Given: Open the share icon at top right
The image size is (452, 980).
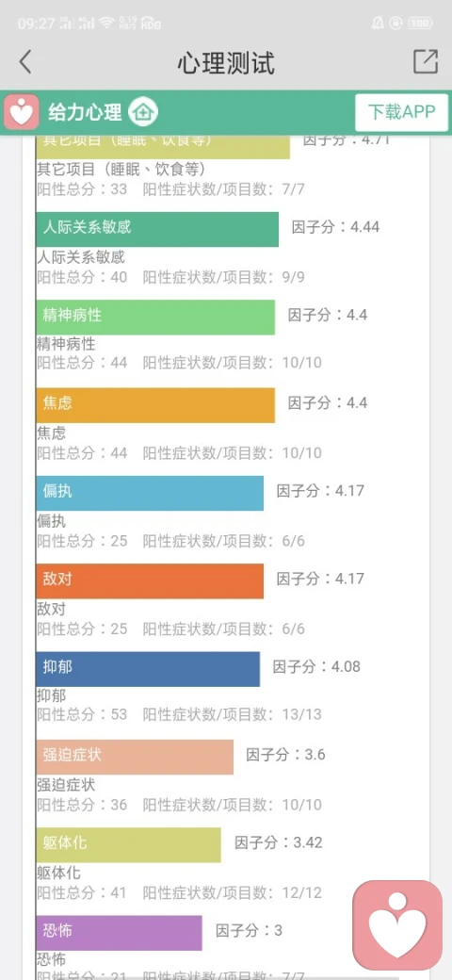Looking at the screenshot, I should [x=425, y=61].
